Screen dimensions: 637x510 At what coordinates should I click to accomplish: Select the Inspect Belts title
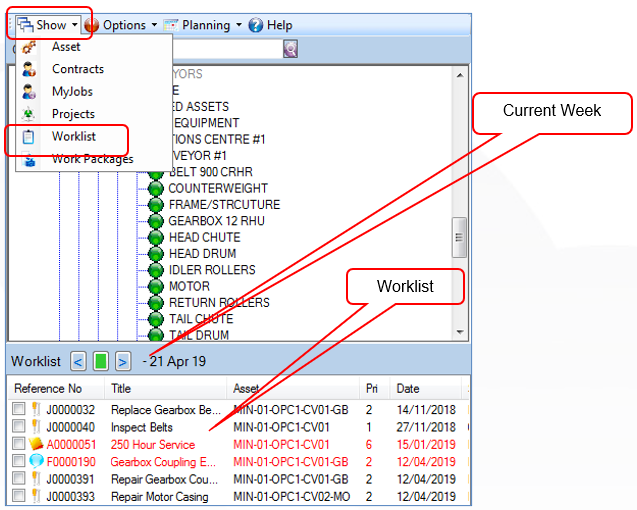(142, 427)
